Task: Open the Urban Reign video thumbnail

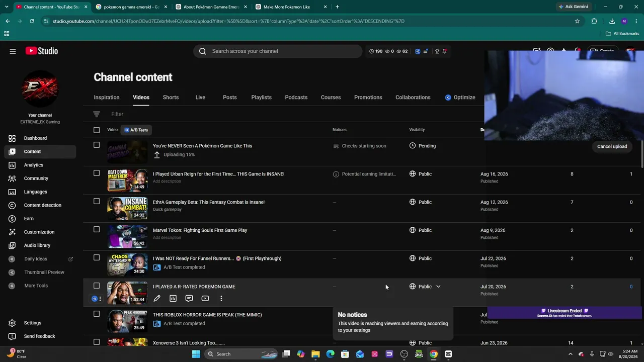Action: click(127, 179)
